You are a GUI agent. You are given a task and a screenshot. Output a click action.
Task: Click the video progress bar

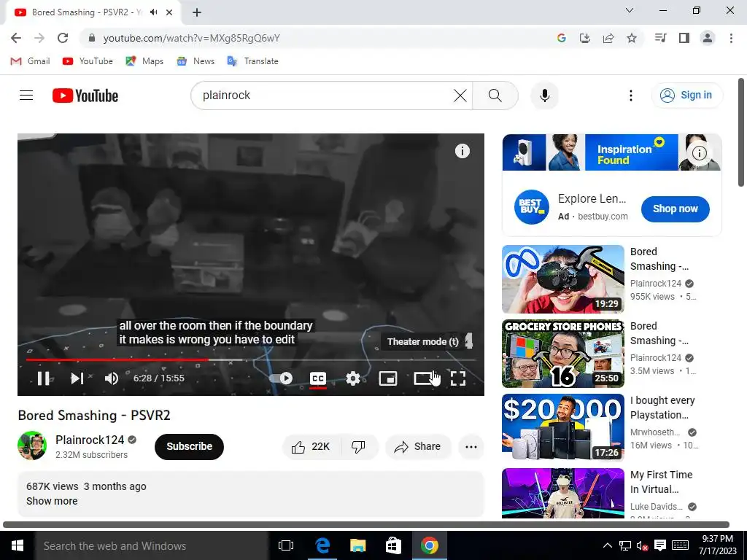[251, 360]
